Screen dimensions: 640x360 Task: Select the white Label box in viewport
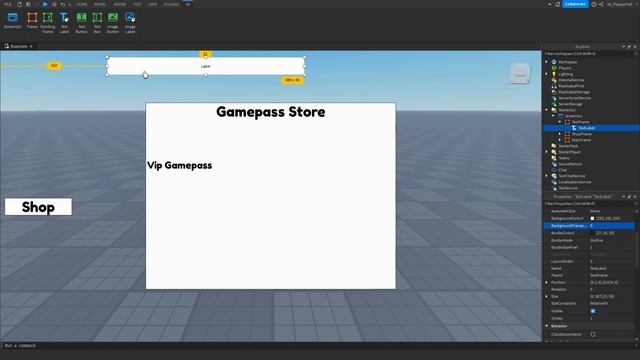(x=206, y=66)
